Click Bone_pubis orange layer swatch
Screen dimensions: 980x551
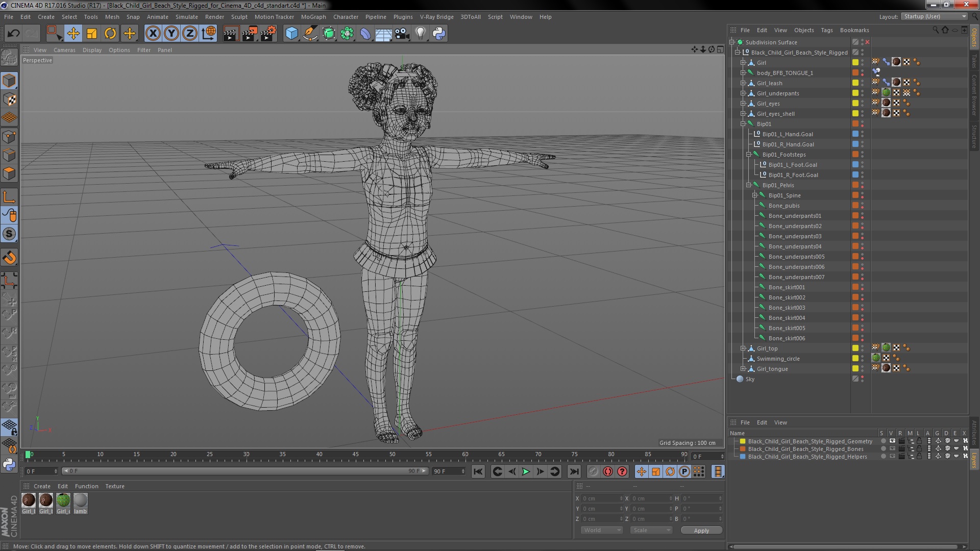click(x=855, y=205)
